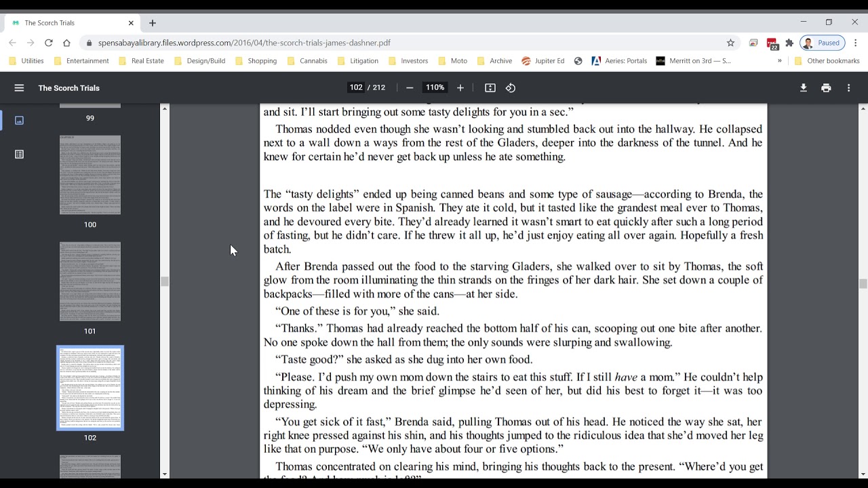Show document outline panel

point(19,155)
